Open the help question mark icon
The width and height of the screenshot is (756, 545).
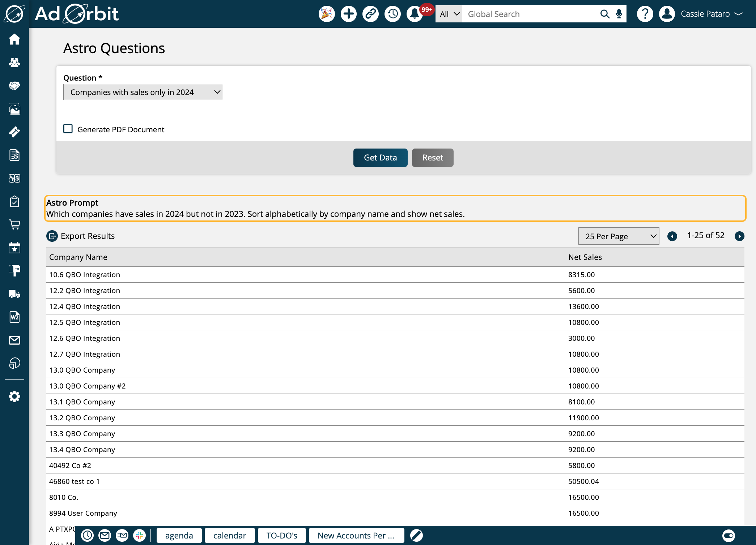pos(645,14)
